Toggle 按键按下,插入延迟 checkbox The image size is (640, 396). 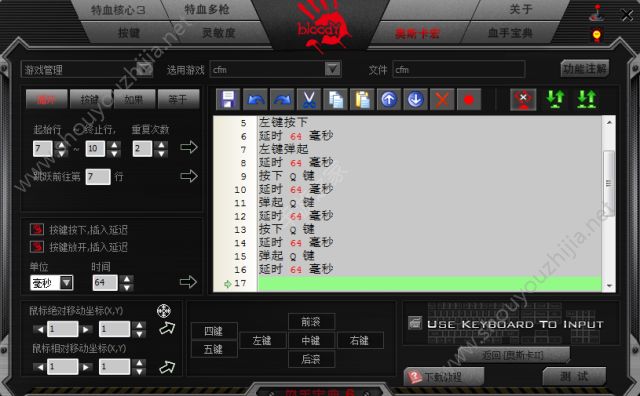coord(37,229)
